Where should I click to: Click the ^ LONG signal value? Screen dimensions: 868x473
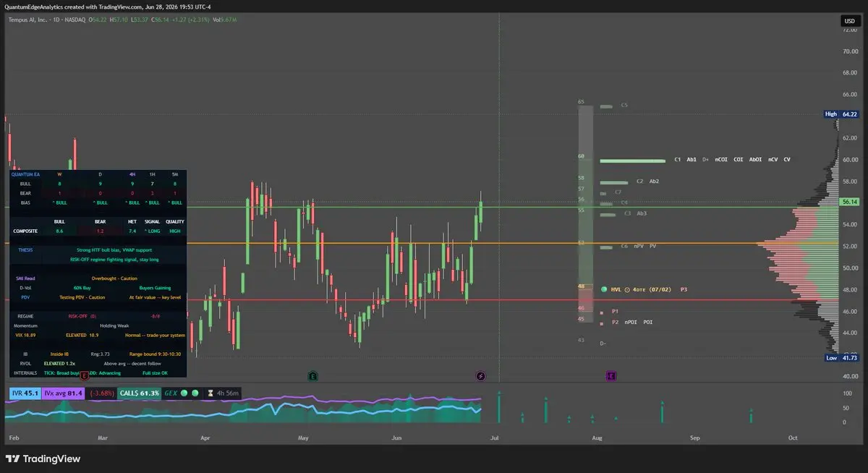pyautogui.click(x=152, y=231)
